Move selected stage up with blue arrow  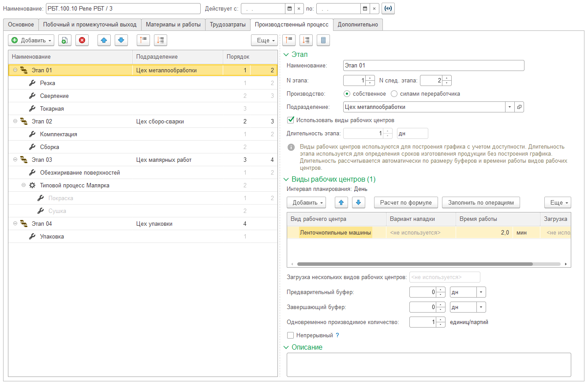coord(104,40)
